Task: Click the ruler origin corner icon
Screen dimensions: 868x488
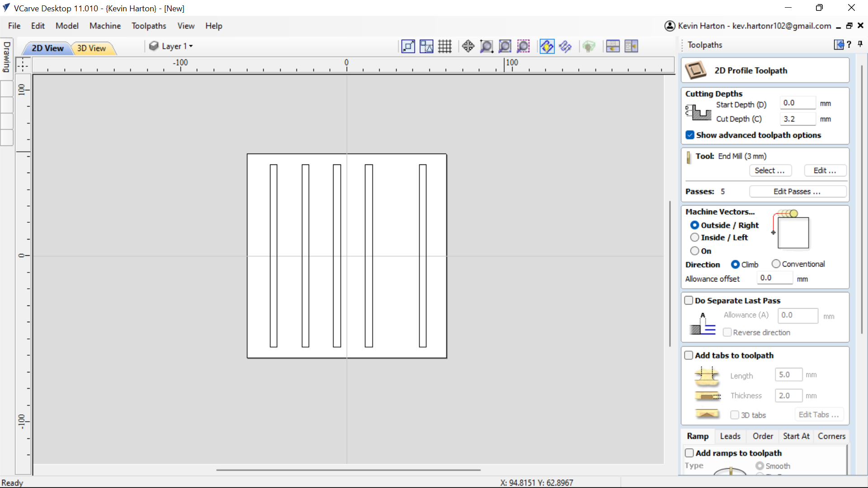Action: 23,65
